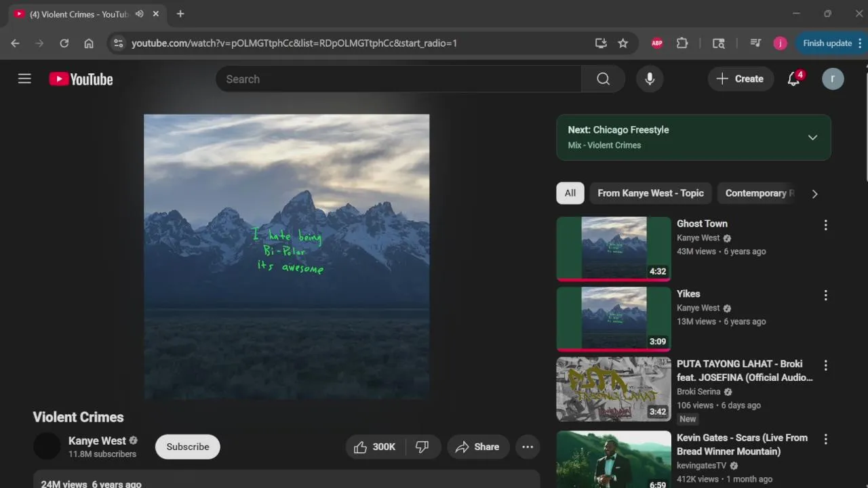
Task: Click the Finish update button
Action: coord(831,43)
